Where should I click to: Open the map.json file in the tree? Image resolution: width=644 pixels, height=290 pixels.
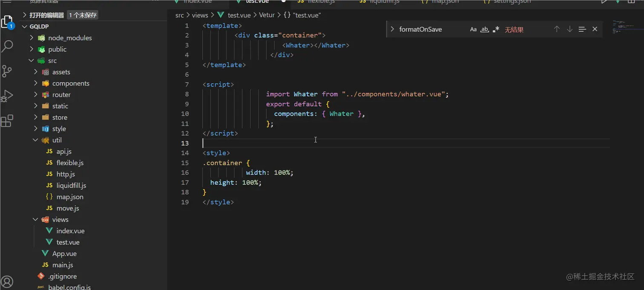(69, 196)
